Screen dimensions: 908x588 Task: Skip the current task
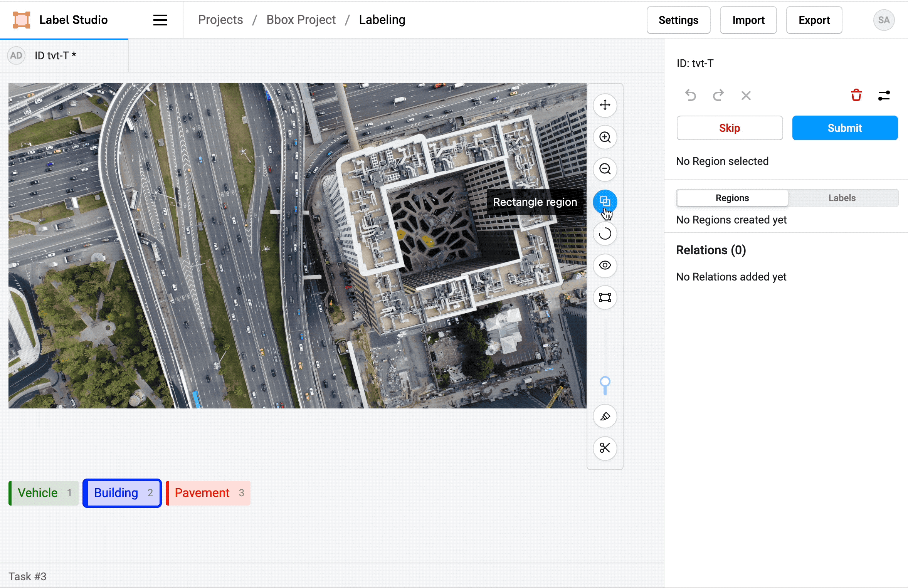pos(729,128)
